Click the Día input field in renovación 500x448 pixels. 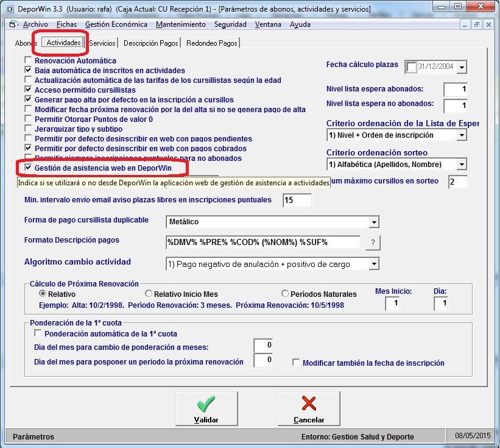pyautogui.click(x=441, y=304)
